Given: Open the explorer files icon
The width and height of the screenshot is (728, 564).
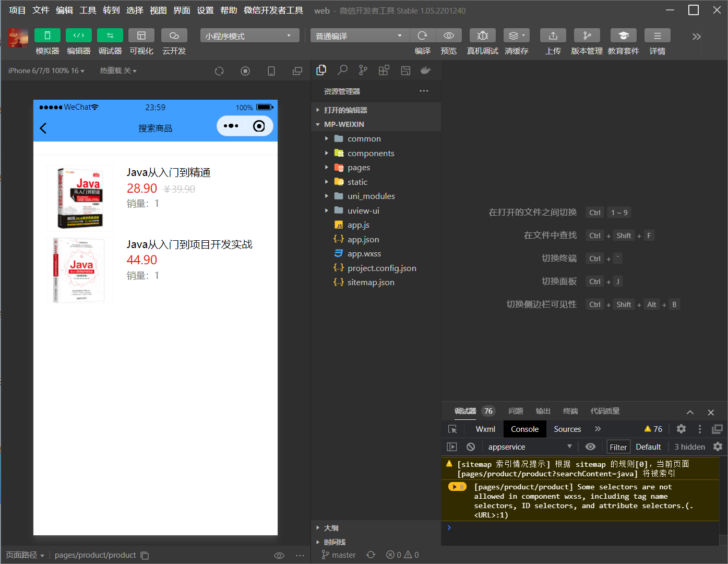Looking at the screenshot, I should [x=321, y=70].
